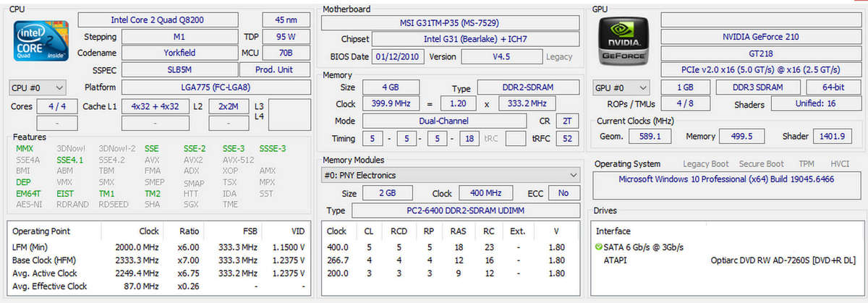Click the Yorkfield codename field
The width and height of the screenshot is (868, 303).
(x=179, y=53)
